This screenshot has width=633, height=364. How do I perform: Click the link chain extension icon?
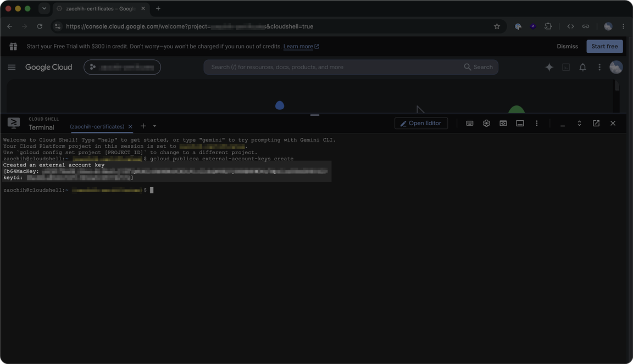[585, 26]
